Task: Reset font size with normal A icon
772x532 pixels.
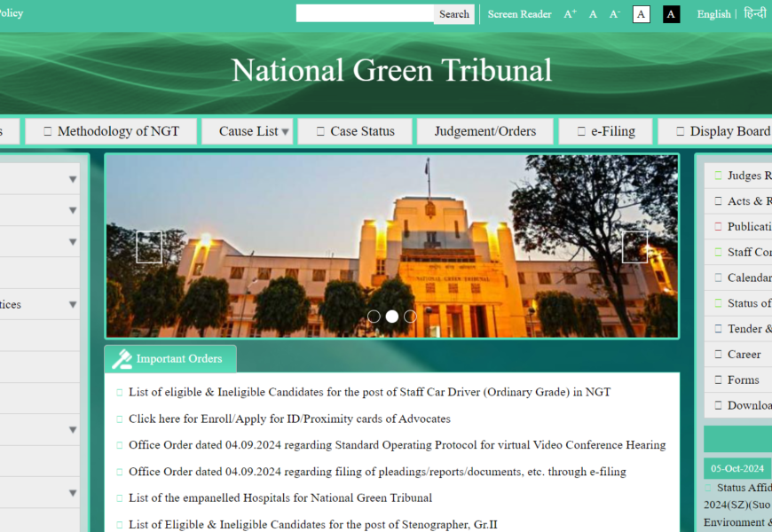Action: (x=593, y=14)
